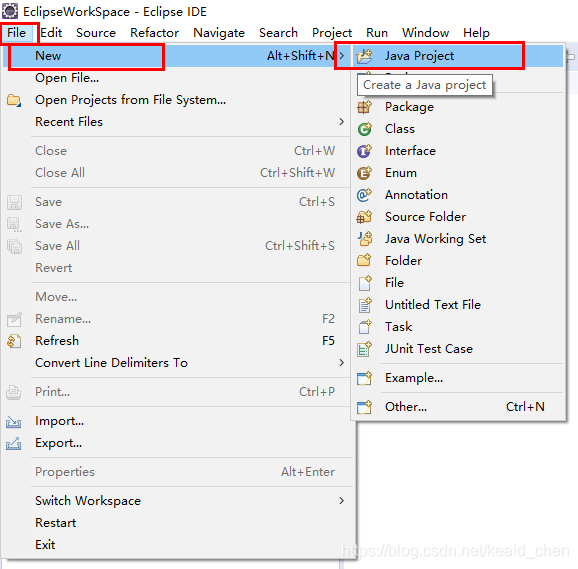
Task: Click the Annotation @ icon
Action: click(365, 195)
